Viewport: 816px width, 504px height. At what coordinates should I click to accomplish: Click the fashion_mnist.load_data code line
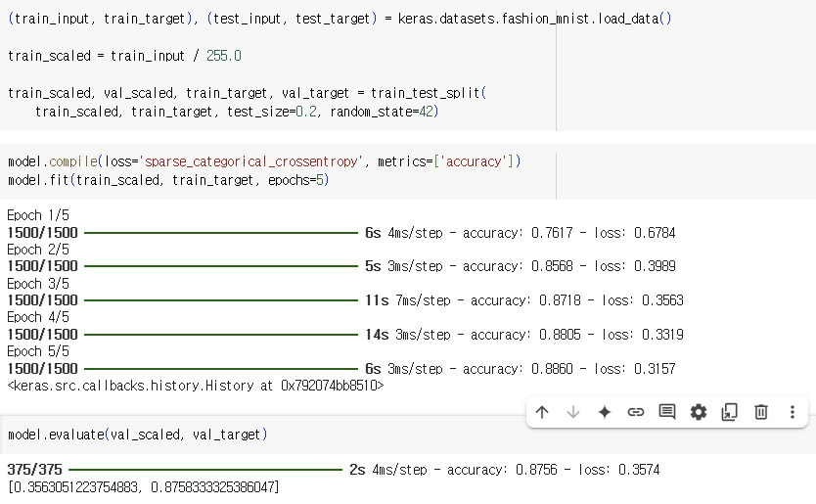tap(340, 19)
